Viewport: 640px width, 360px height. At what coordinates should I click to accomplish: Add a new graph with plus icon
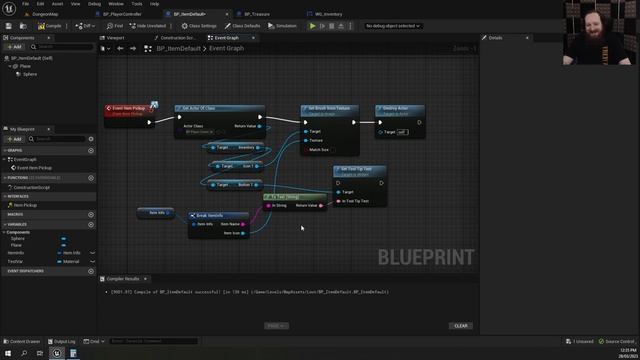(x=91, y=151)
